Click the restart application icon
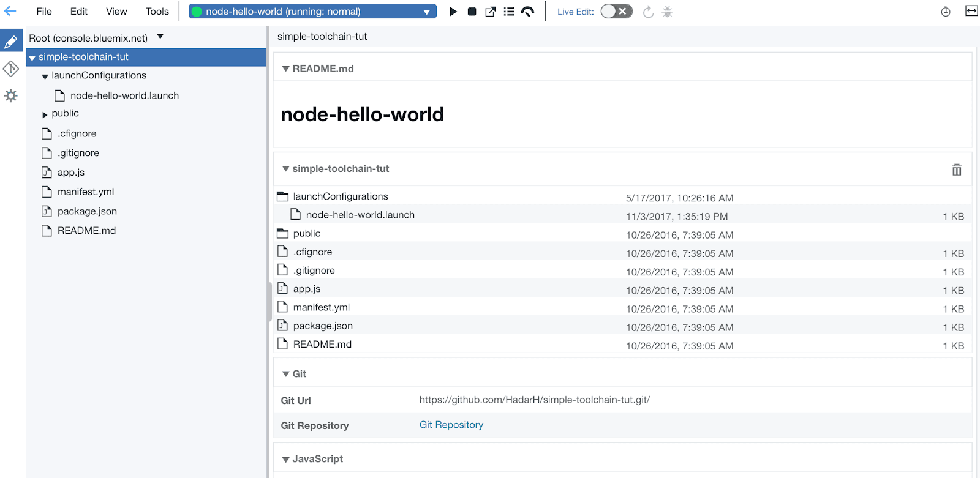 648,12
